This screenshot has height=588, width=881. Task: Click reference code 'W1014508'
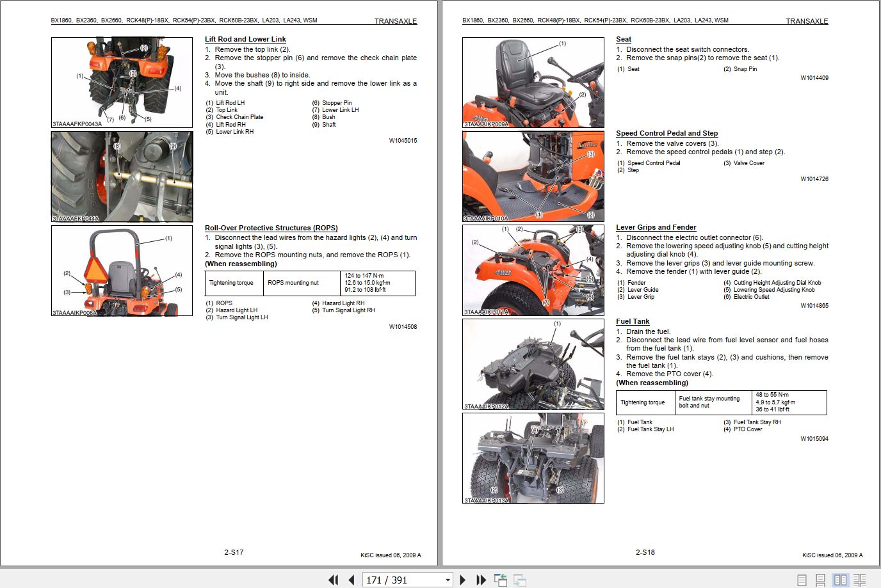click(403, 327)
